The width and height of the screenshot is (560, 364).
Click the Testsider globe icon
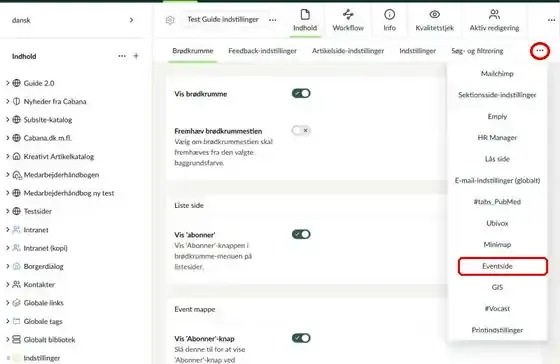16,211
